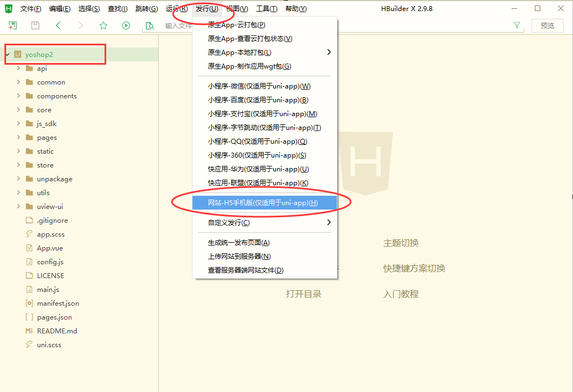This screenshot has width=573, height=392.
Task: Expand the store folder chevron
Action: point(18,165)
